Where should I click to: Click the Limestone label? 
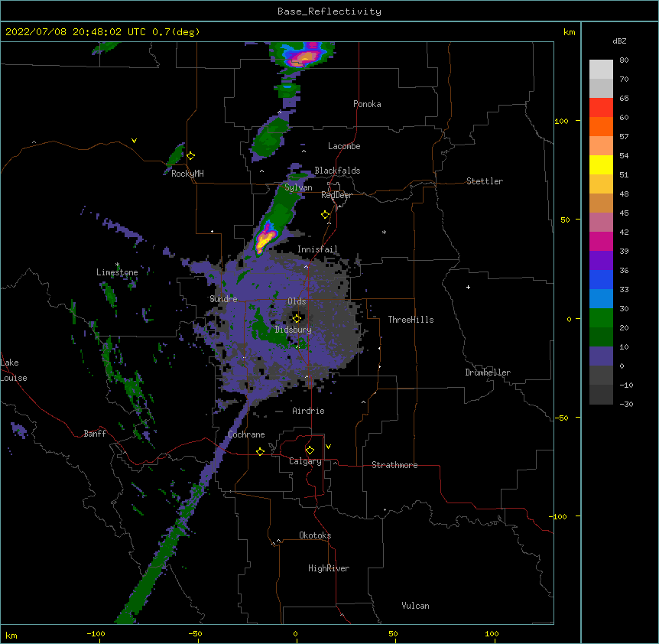coord(117,272)
